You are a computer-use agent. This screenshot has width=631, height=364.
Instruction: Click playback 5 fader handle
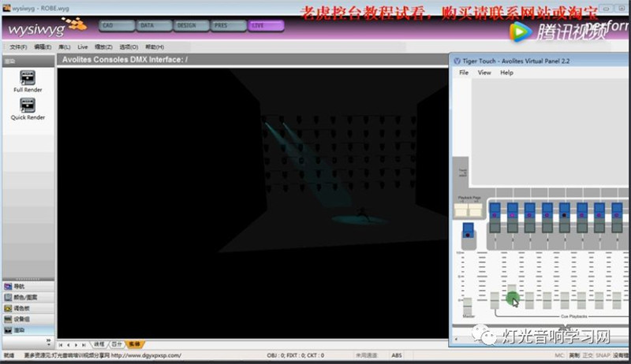(x=565, y=300)
